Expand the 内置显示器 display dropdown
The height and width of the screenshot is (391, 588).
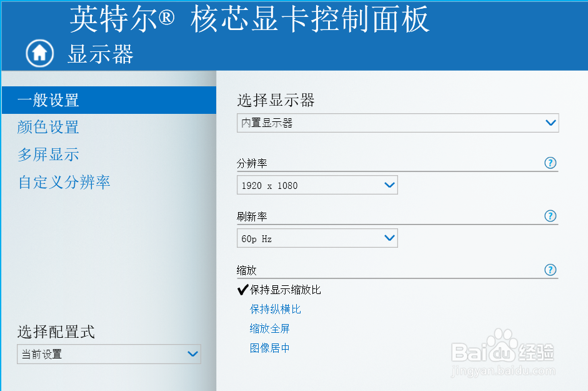tap(398, 123)
